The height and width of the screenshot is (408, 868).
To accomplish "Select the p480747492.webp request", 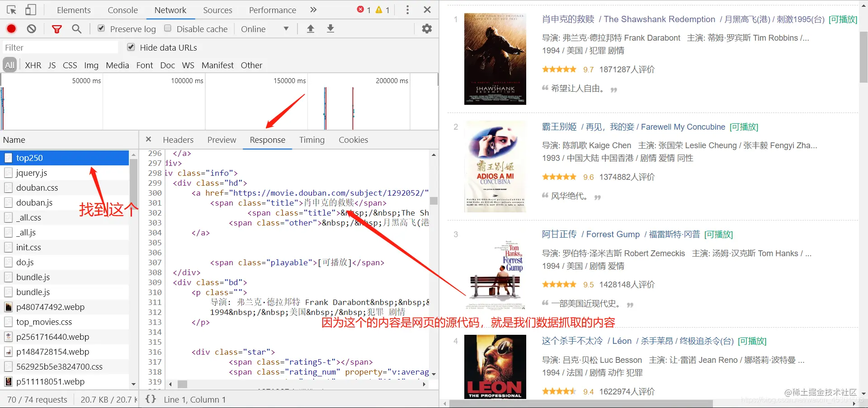I will [65, 307].
